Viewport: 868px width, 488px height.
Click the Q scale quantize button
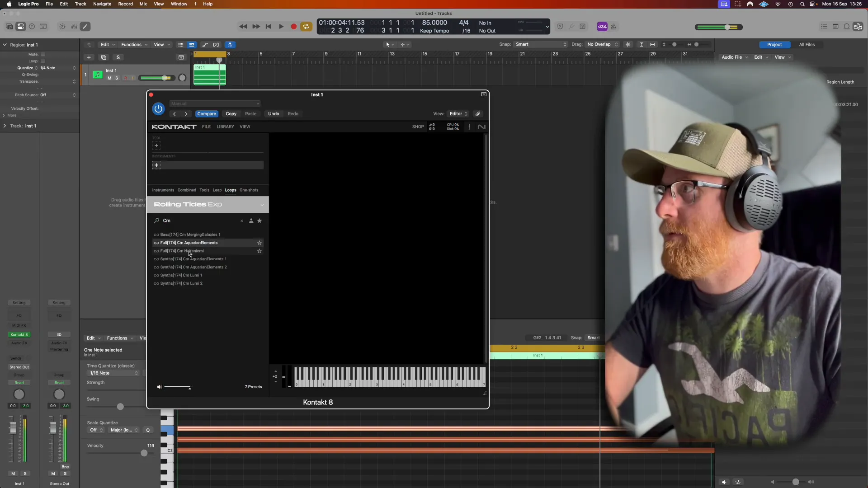coord(148,430)
